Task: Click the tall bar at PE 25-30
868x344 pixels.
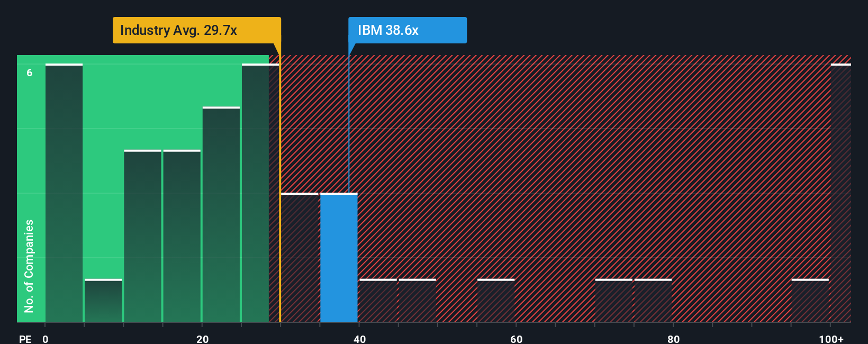Action: pyautogui.click(x=260, y=193)
